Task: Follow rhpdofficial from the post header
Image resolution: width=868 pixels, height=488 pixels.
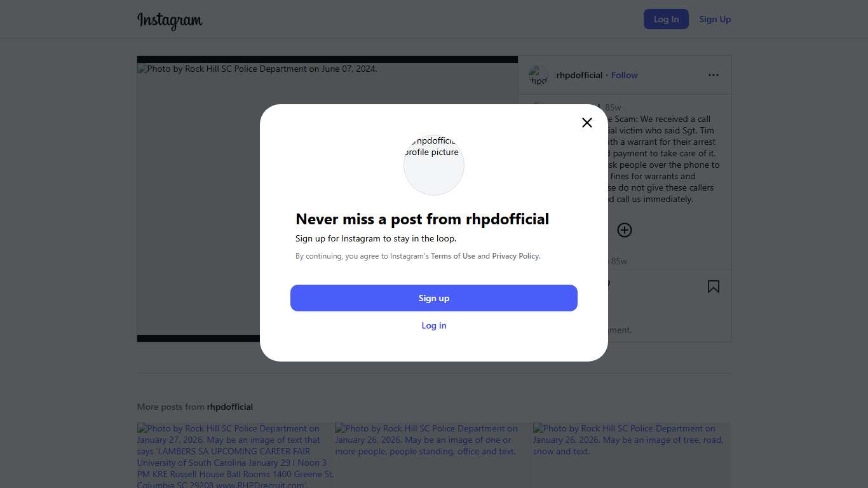Action: tap(624, 75)
